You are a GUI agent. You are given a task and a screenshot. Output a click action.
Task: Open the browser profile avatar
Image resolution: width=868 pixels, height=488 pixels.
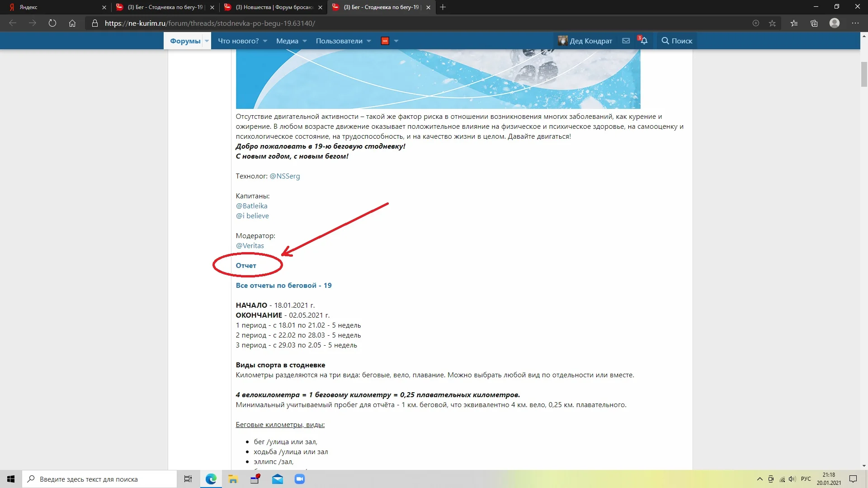point(835,23)
